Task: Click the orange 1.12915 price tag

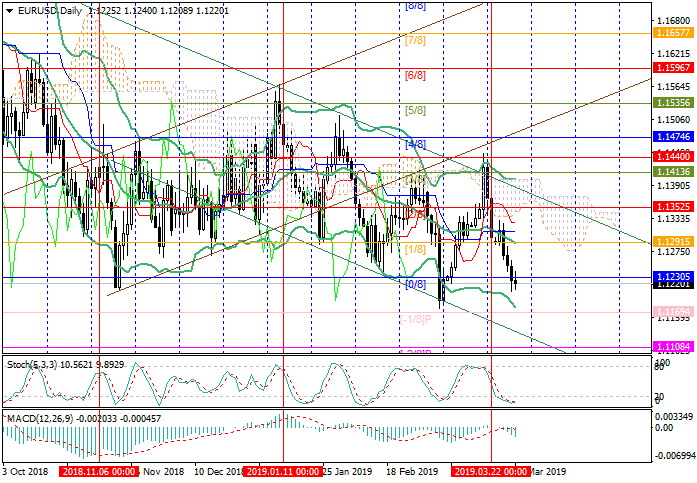Action: click(674, 242)
